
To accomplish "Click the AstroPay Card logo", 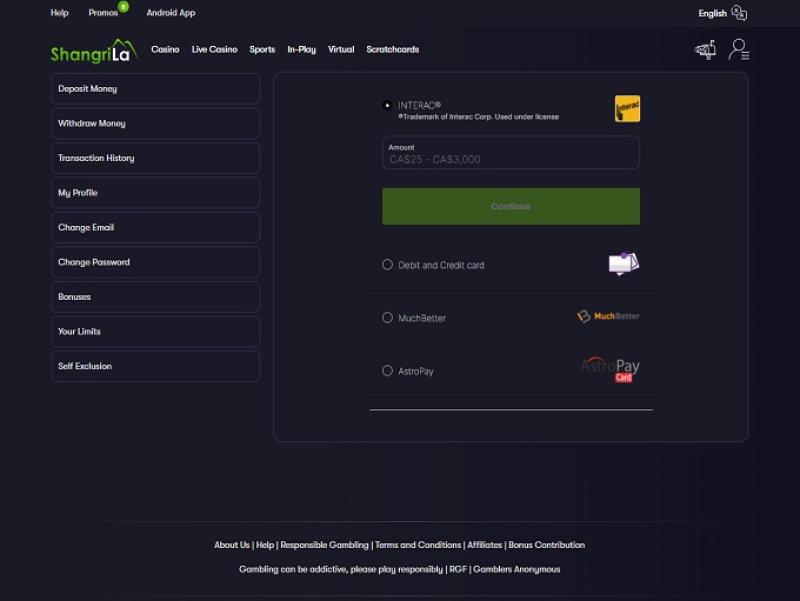I will click(610, 369).
